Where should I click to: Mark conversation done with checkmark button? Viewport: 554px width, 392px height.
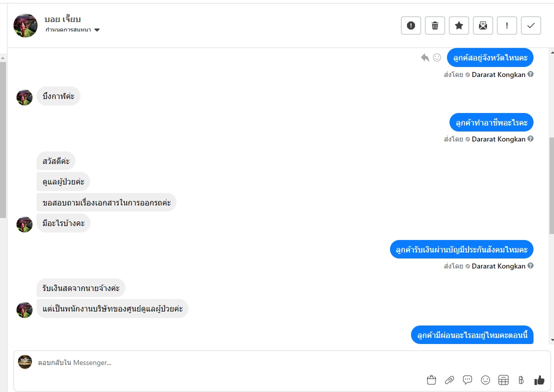click(x=531, y=25)
